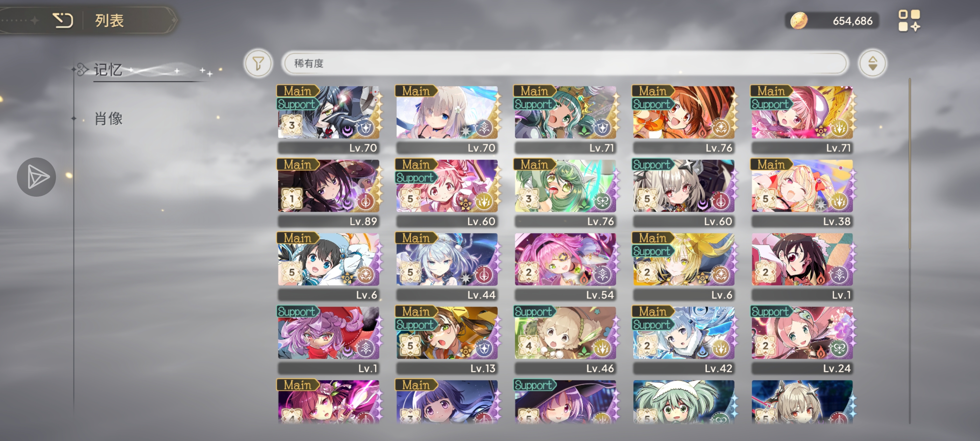Screen dimensions: 980x441
Task: Select the 记忆 tab
Action: tap(108, 70)
